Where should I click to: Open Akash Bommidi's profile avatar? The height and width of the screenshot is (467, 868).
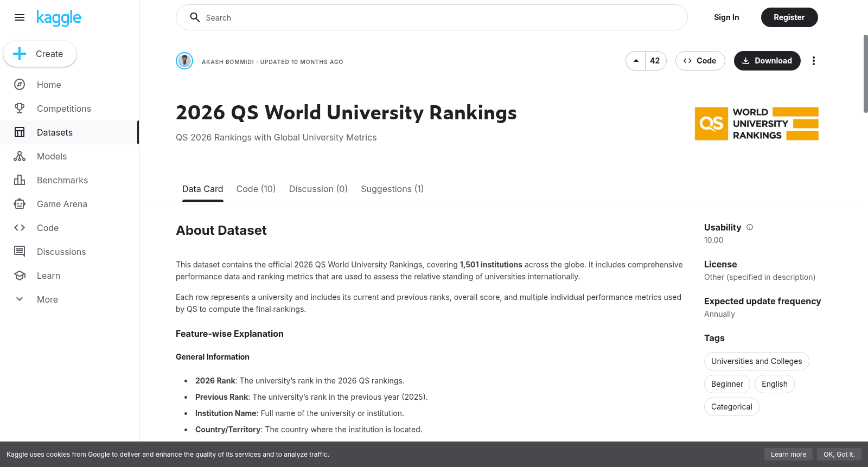pos(184,61)
